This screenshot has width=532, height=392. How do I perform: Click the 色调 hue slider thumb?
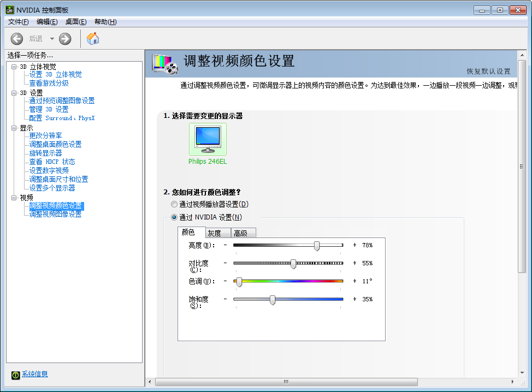pos(239,282)
